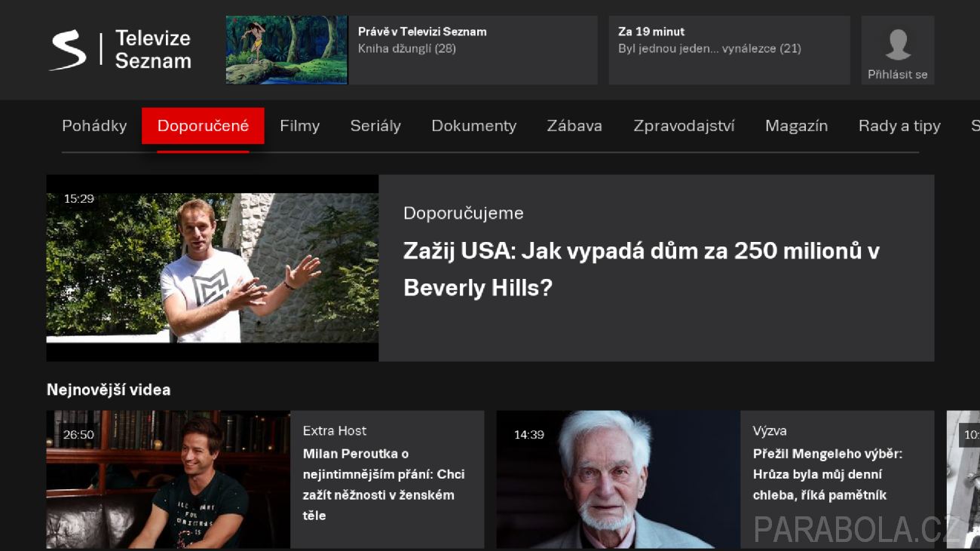Click the 26:50 duration label

pyautogui.click(x=78, y=435)
